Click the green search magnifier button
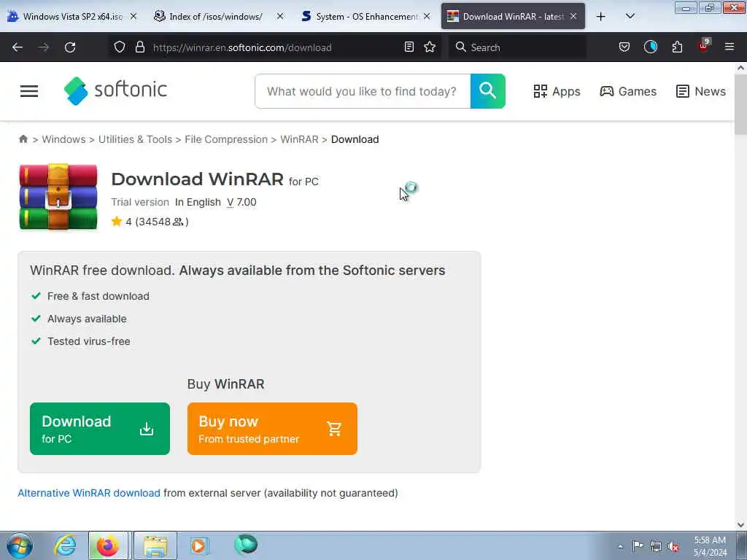 [x=487, y=91]
